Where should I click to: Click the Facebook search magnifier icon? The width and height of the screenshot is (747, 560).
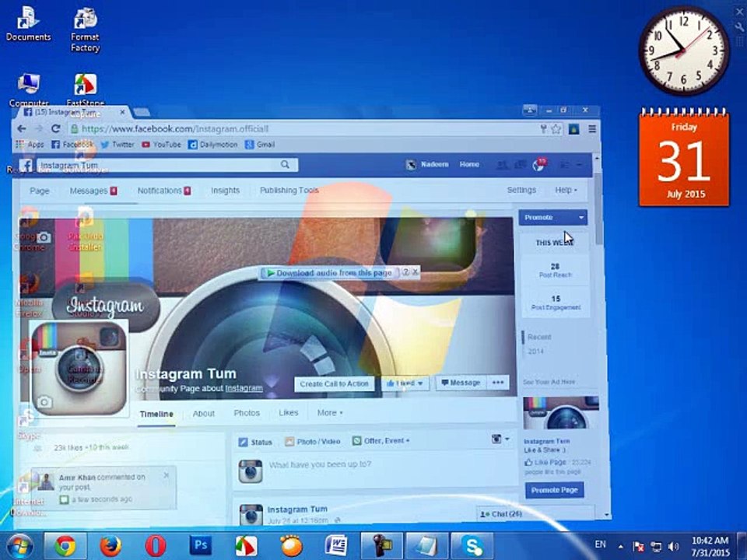[x=285, y=165]
